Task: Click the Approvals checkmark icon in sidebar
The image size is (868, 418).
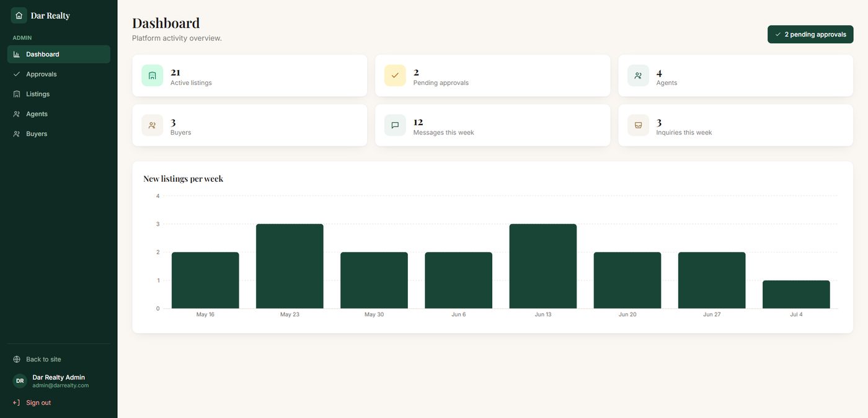Action: pos(17,74)
